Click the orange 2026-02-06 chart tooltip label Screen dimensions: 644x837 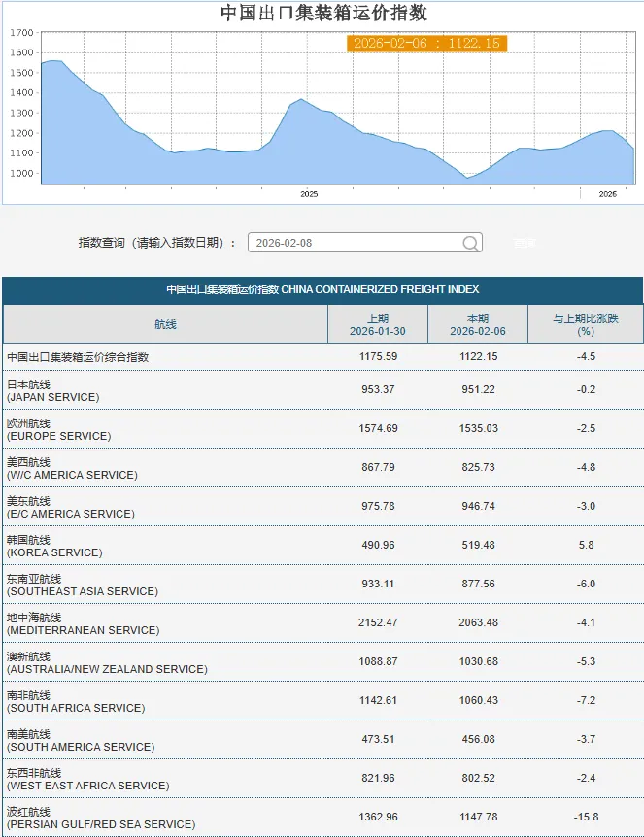pos(426,44)
